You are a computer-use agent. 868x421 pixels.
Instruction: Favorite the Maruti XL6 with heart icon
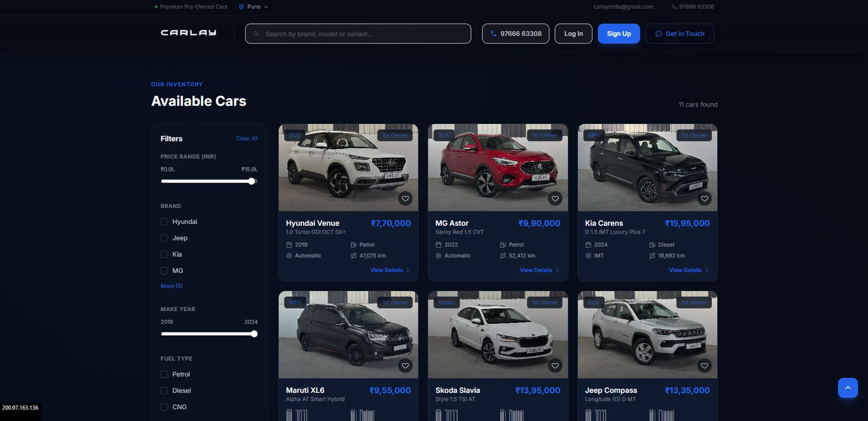tap(405, 366)
